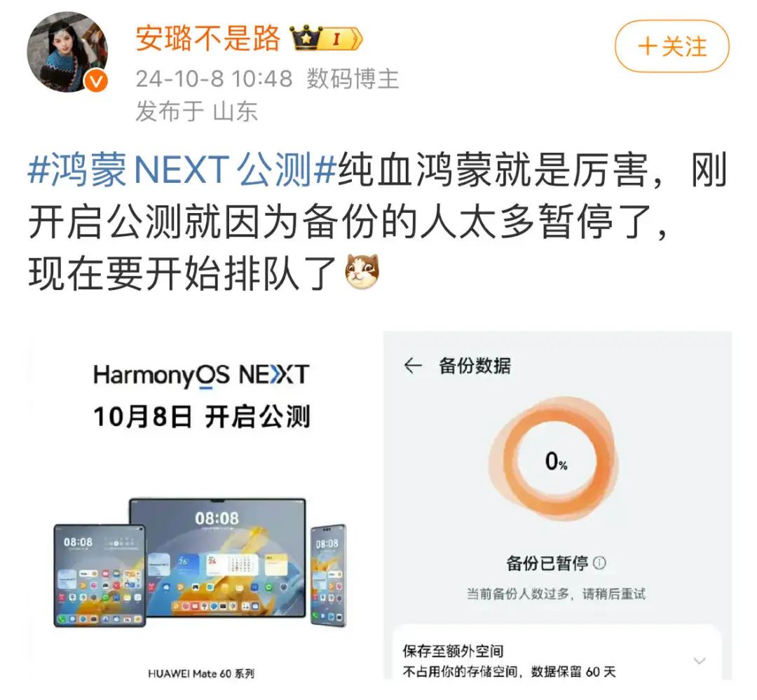The image size is (757, 700).
Task: Tap the info icon next to 备份已暂停
Action: click(599, 563)
